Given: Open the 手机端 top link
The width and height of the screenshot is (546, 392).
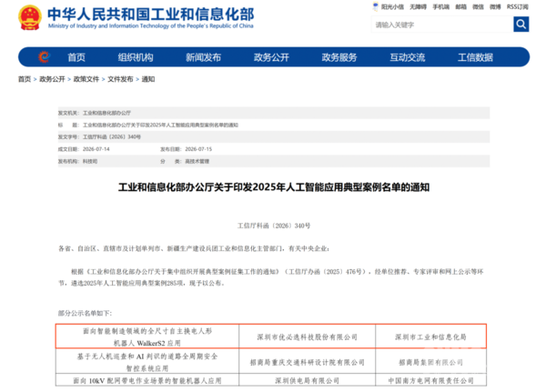Looking at the screenshot, I should tap(440, 7).
